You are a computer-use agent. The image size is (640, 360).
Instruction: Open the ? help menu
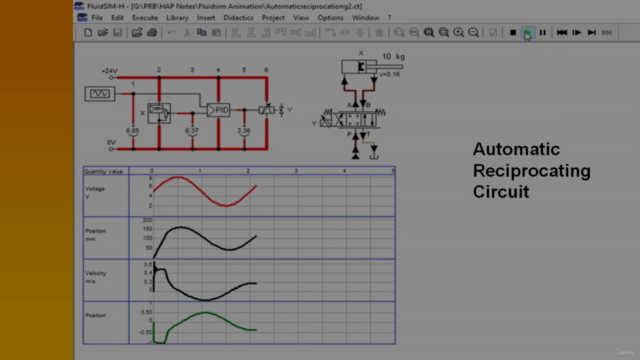pos(389,18)
